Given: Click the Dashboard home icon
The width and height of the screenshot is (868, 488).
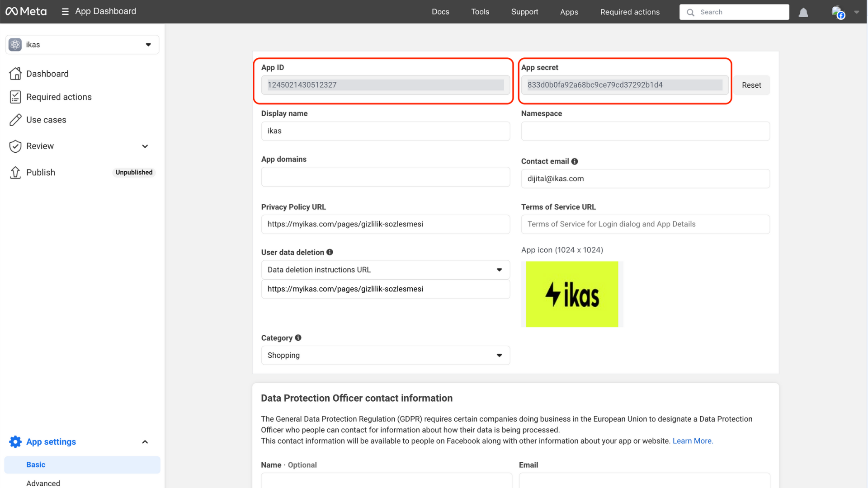Looking at the screenshot, I should coord(15,73).
